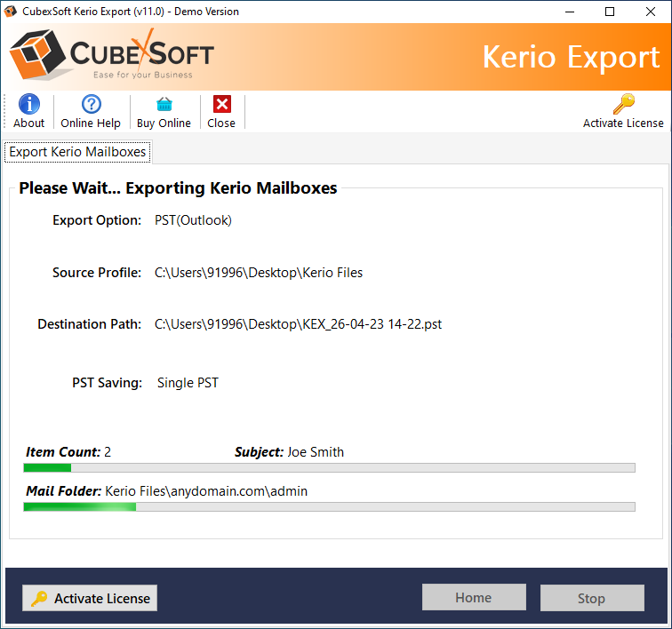Screen dimensions: 672x629
Task: Click 'Please Wait... Exporting Kerio Mailboxes' heading
Action: 178,188
